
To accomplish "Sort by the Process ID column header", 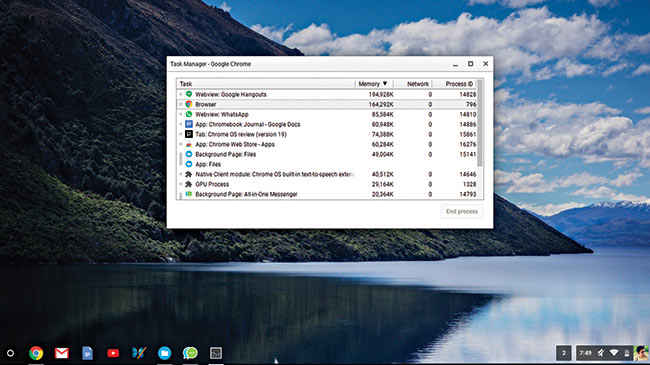I will point(454,84).
